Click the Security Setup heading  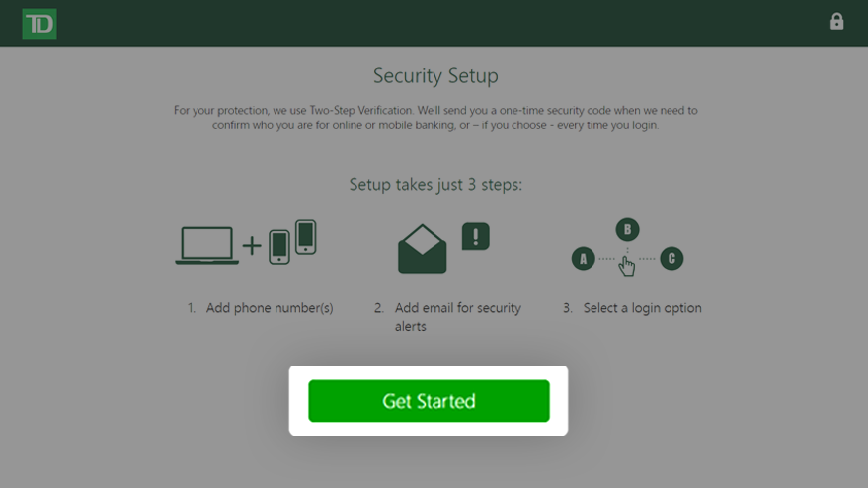coord(435,75)
